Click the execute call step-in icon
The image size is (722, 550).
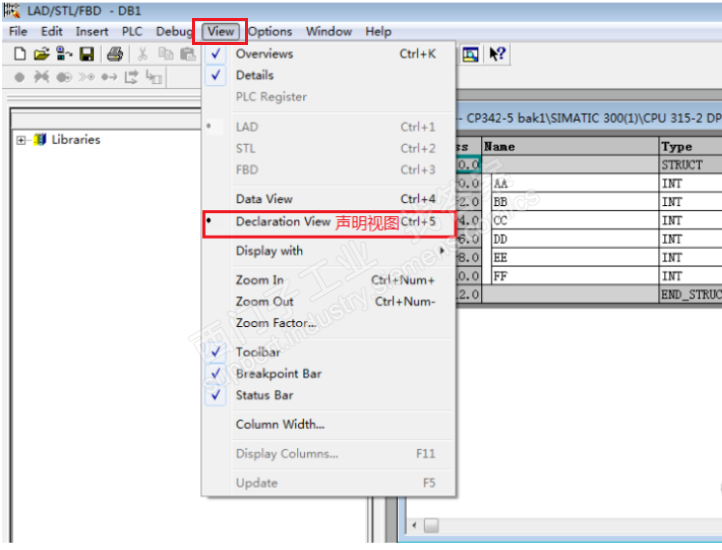pos(154,77)
